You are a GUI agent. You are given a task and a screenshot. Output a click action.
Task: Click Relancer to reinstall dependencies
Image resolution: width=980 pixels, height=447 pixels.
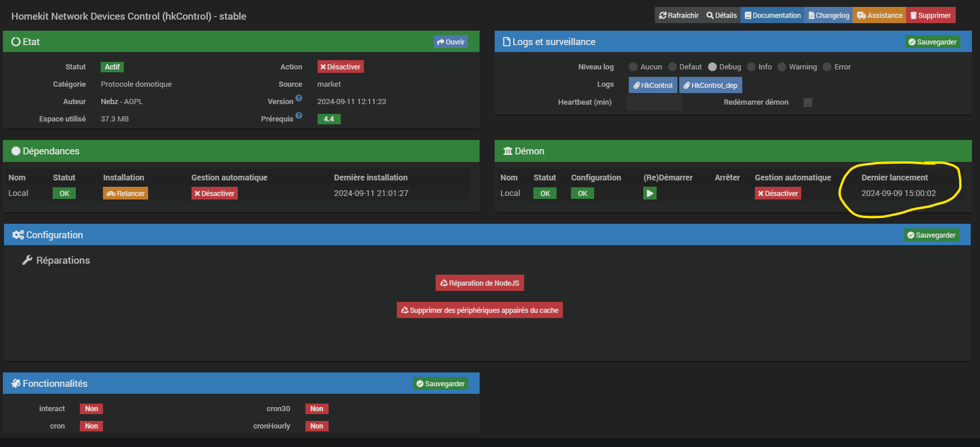pos(126,193)
